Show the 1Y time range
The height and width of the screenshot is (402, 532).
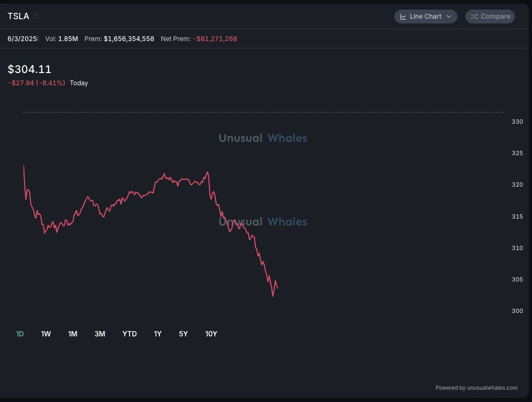click(x=157, y=334)
